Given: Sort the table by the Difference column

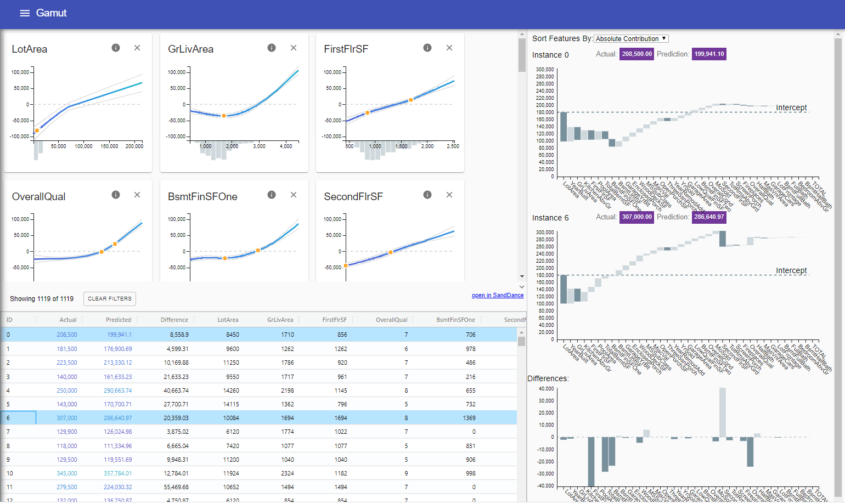Looking at the screenshot, I should click(x=174, y=319).
